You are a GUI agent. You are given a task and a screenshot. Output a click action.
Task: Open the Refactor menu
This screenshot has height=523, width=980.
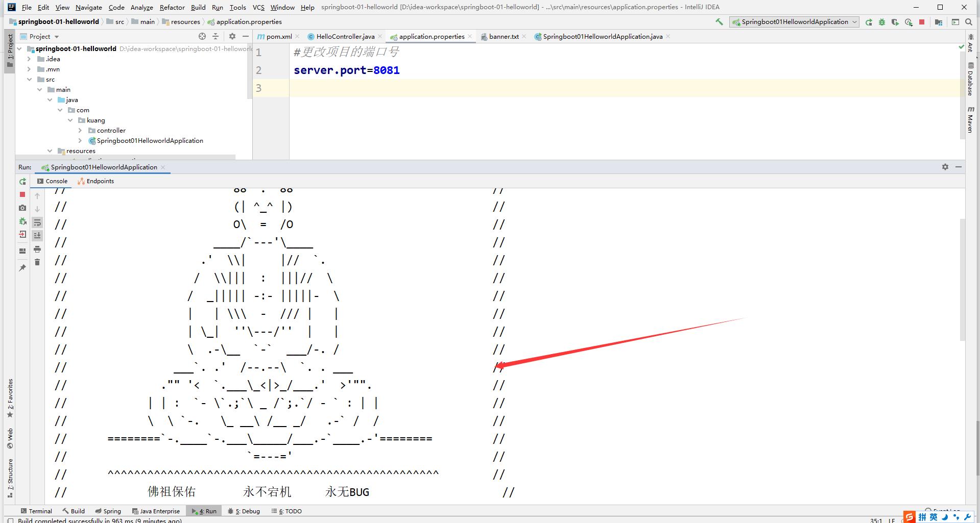pos(172,7)
